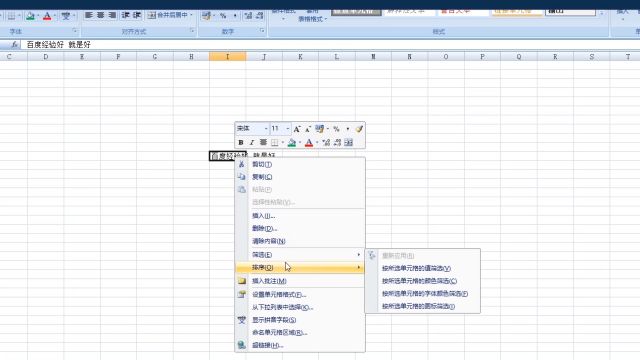The image size is (640, 360).
Task: Filter by selected cell's color (C)
Action: click(x=423, y=281)
